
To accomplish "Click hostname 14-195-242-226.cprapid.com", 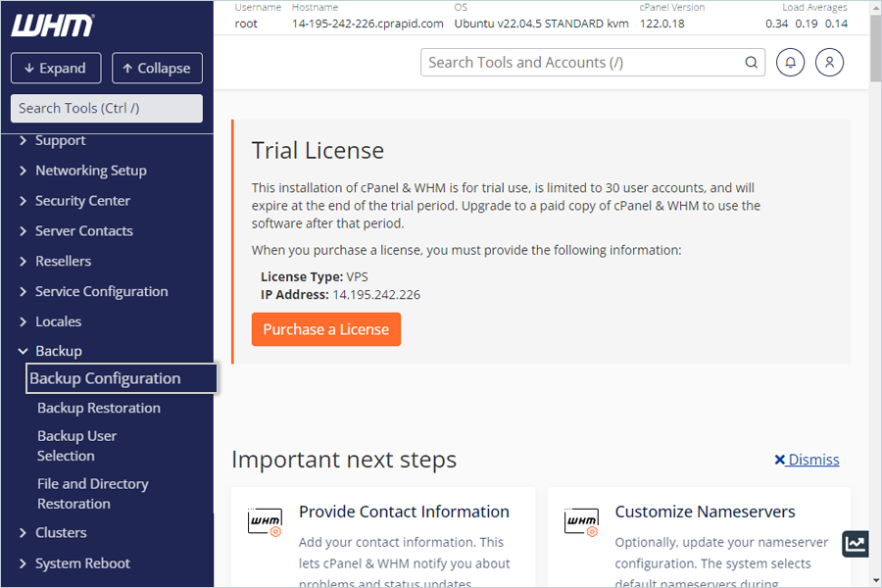I will (x=367, y=24).
